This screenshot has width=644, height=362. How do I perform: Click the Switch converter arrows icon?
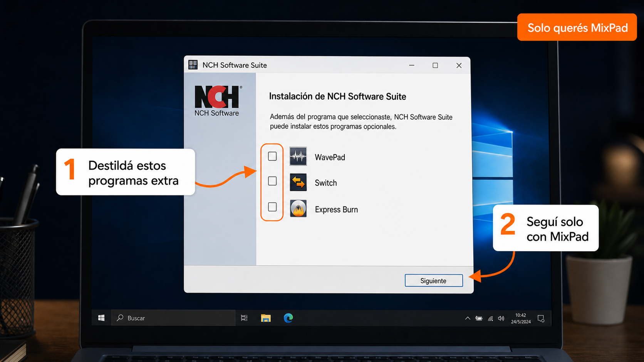pyautogui.click(x=298, y=182)
